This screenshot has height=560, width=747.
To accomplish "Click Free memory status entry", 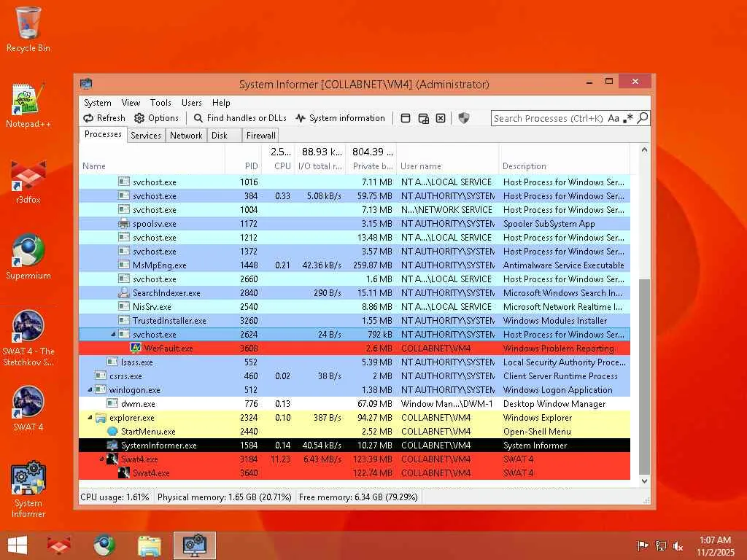I will click(358, 497).
